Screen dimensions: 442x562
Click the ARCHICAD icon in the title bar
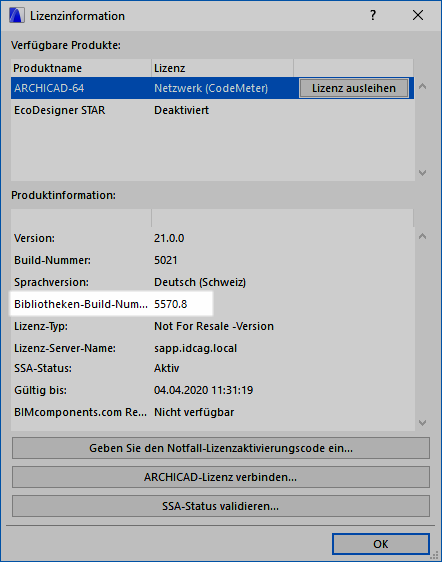point(17,16)
